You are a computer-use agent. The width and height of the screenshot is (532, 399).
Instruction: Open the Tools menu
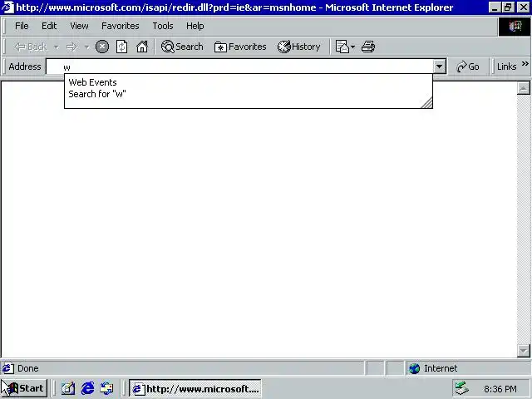point(163,26)
